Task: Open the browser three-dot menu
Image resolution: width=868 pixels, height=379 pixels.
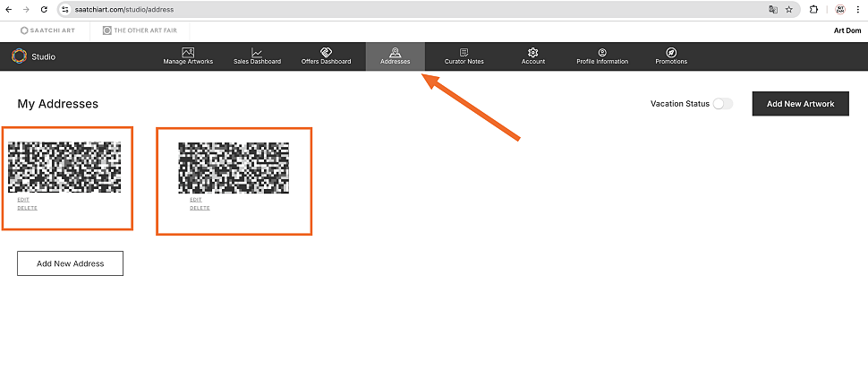Action: tap(857, 10)
